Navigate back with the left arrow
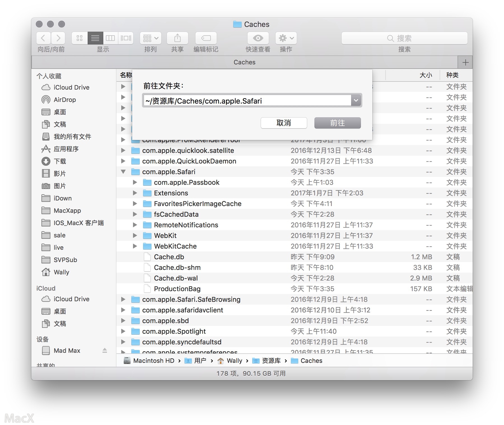Screen dimensions: 504x425 pos(43,38)
